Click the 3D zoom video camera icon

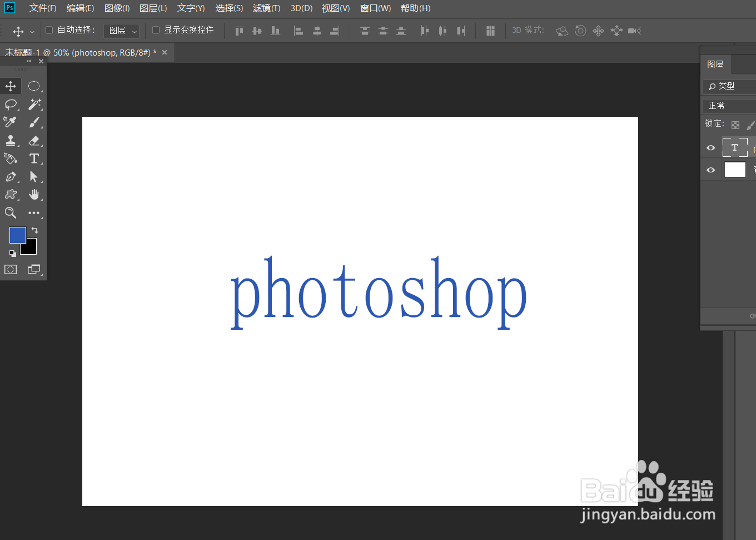(x=634, y=31)
